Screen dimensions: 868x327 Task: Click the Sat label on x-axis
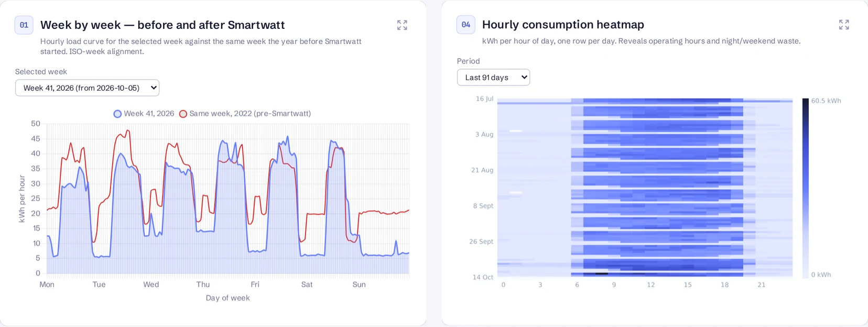307,285
